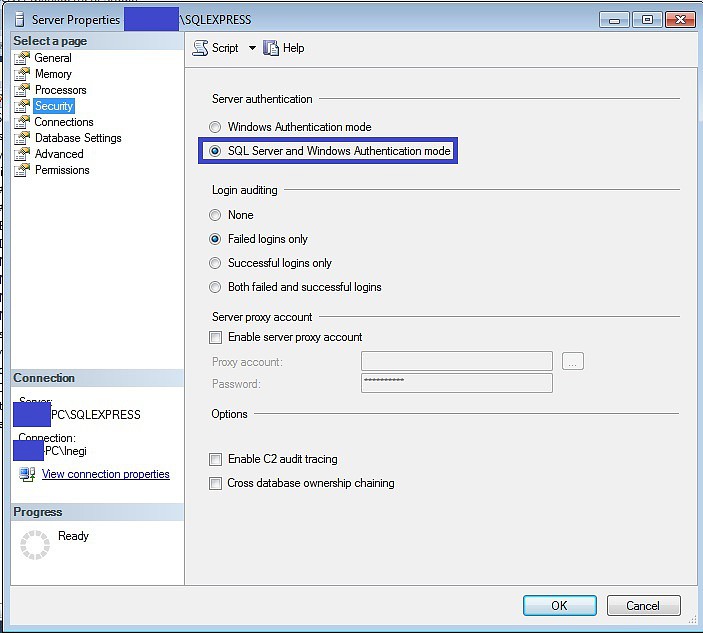The image size is (703, 633).
Task: Choose Failed logins only auditing
Action: tap(215, 239)
